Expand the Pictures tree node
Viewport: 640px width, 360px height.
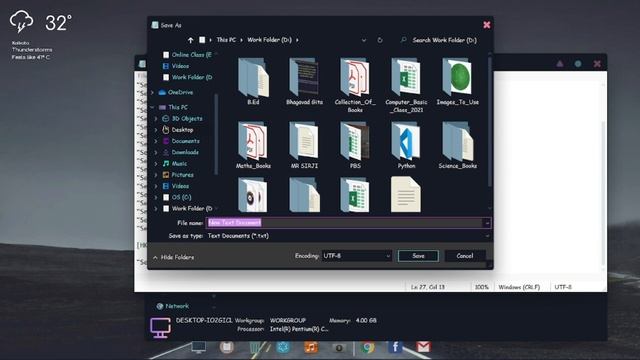156,175
